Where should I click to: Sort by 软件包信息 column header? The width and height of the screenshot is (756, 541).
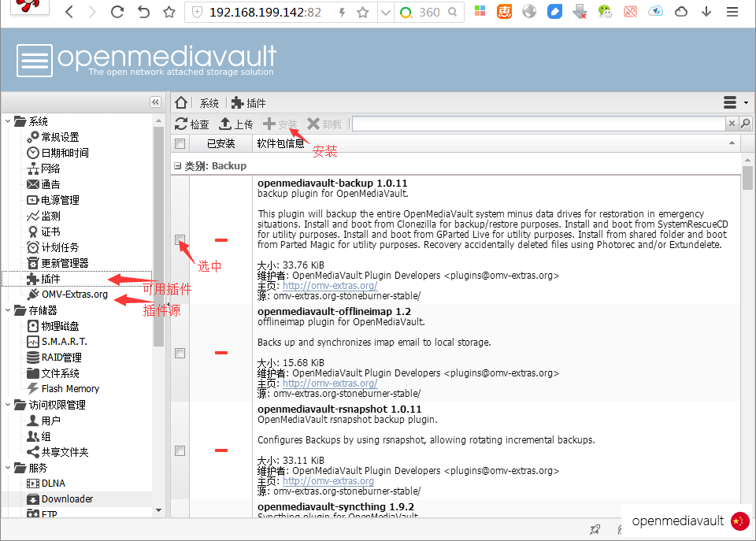click(x=281, y=143)
